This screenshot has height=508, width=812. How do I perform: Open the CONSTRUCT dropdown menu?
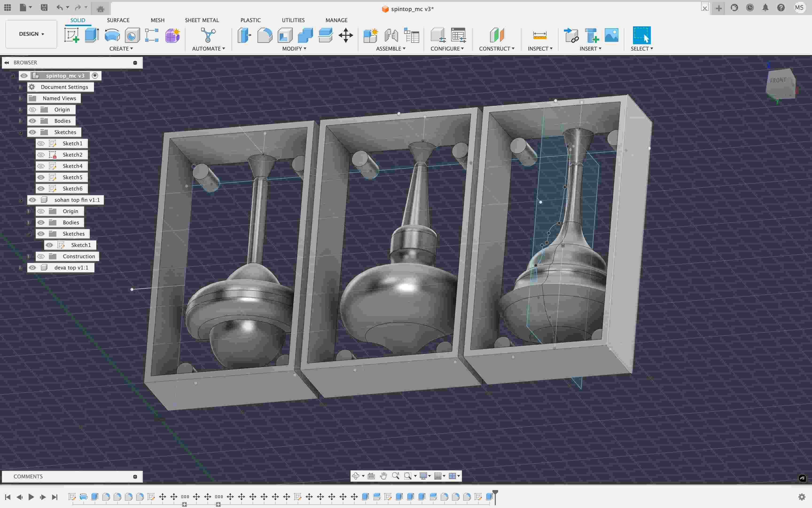pyautogui.click(x=497, y=49)
